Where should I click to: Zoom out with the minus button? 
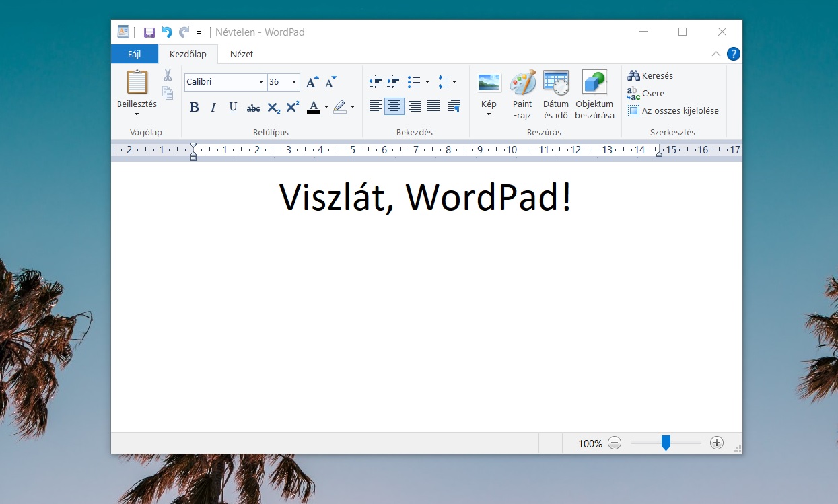coord(615,443)
